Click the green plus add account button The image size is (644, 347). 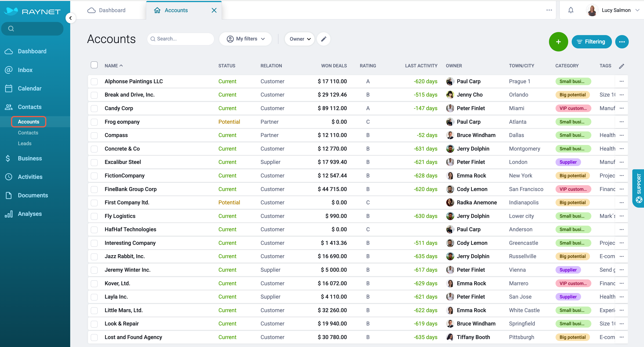coord(558,42)
